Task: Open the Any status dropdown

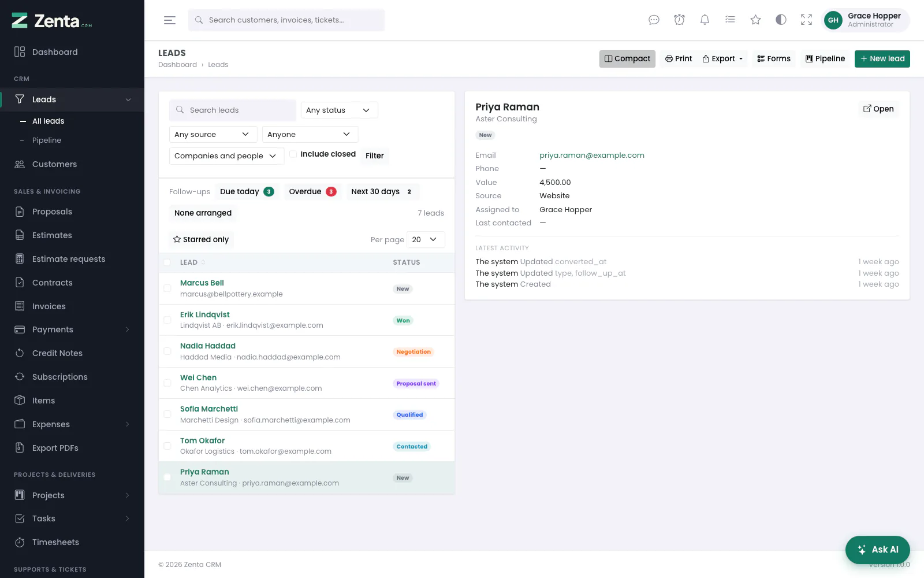Action: [x=339, y=110]
